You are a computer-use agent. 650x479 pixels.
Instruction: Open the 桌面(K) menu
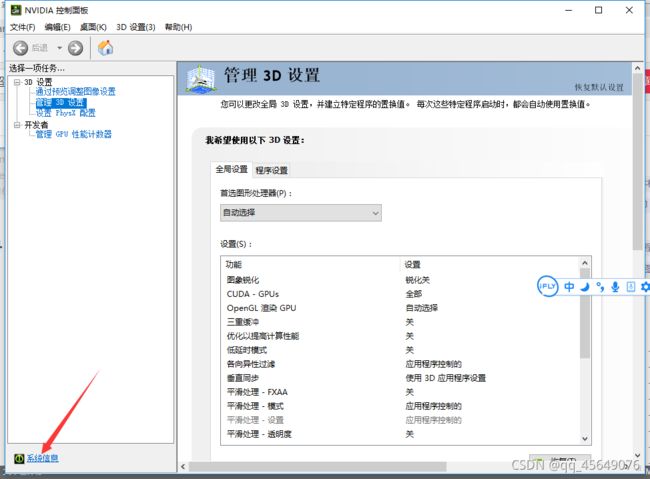click(x=93, y=27)
